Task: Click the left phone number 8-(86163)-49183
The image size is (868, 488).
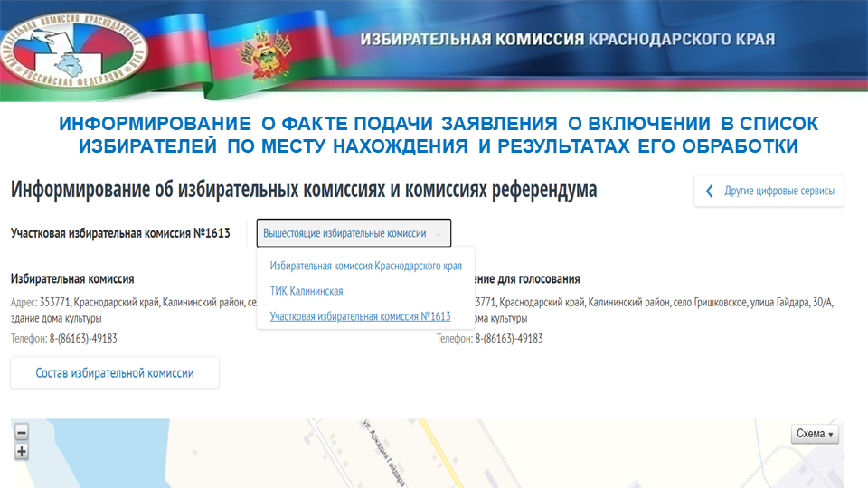Action: pos(83,339)
